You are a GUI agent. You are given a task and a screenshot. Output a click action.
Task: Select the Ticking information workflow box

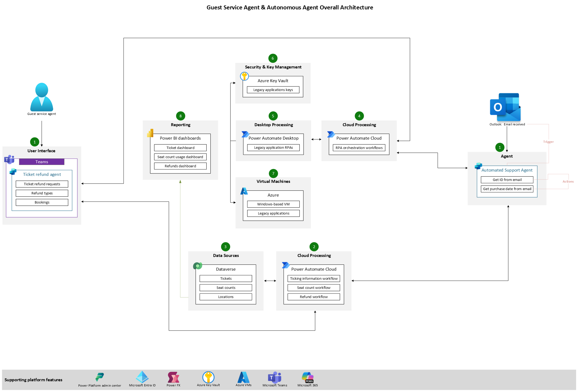click(314, 278)
